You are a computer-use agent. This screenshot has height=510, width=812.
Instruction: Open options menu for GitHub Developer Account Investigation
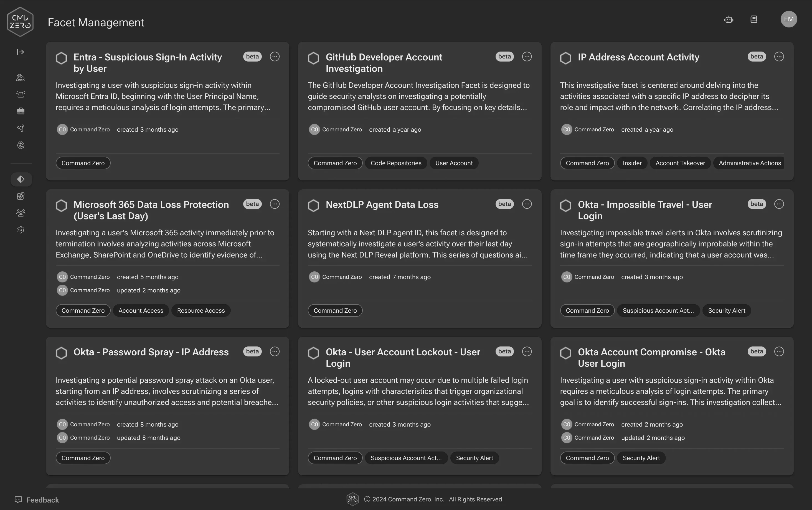point(527,57)
